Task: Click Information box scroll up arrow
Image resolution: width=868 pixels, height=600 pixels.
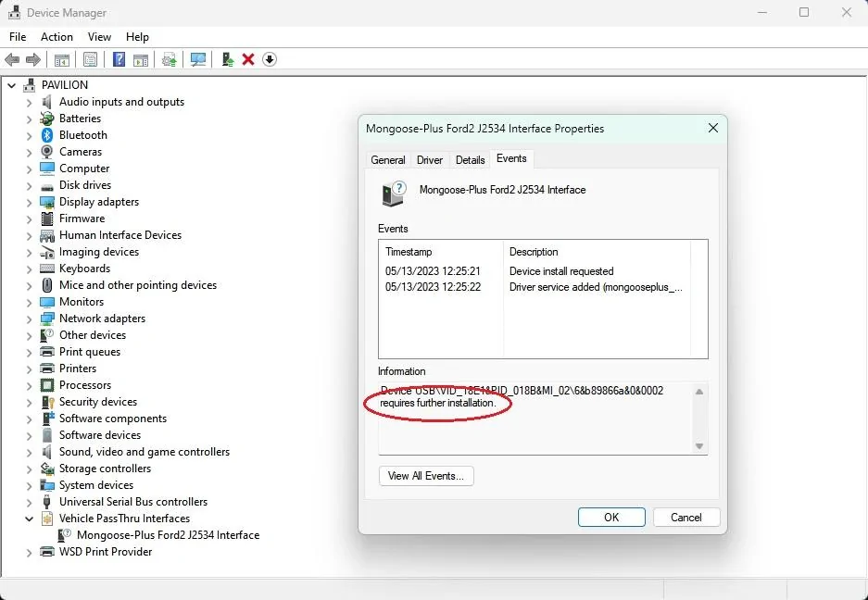Action: pyautogui.click(x=699, y=392)
